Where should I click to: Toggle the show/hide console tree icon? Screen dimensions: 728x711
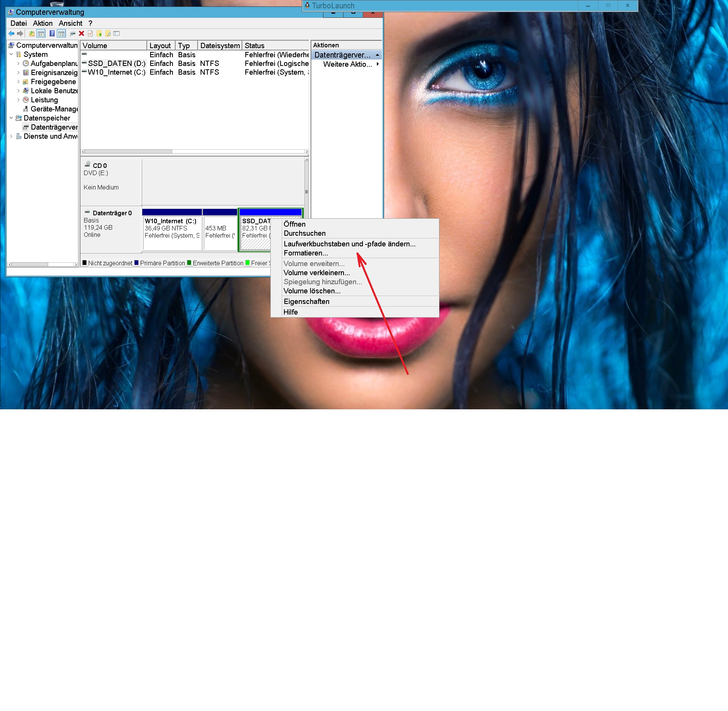tap(41, 34)
